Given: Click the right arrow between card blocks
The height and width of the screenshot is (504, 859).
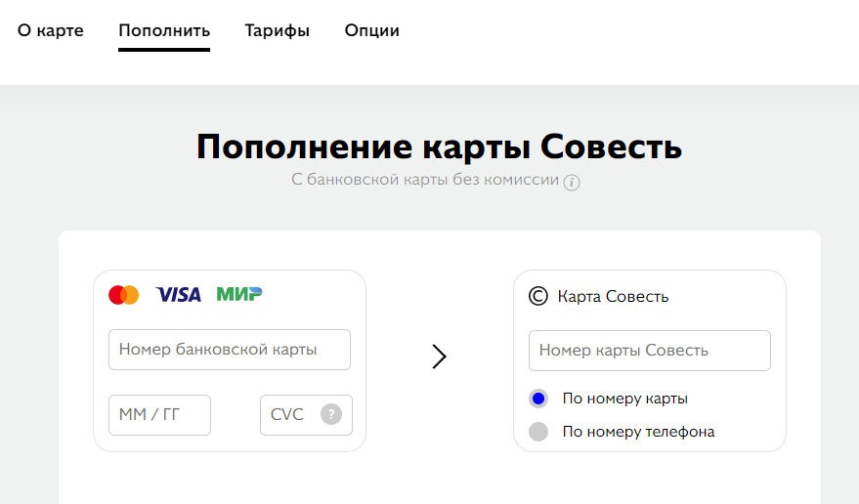Looking at the screenshot, I should [x=439, y=357].
